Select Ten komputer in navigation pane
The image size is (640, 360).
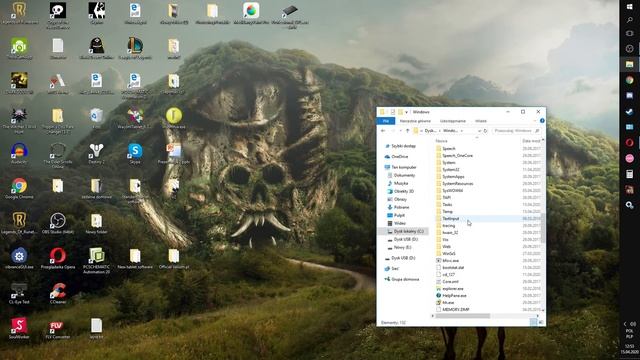[x=404, y=167]
